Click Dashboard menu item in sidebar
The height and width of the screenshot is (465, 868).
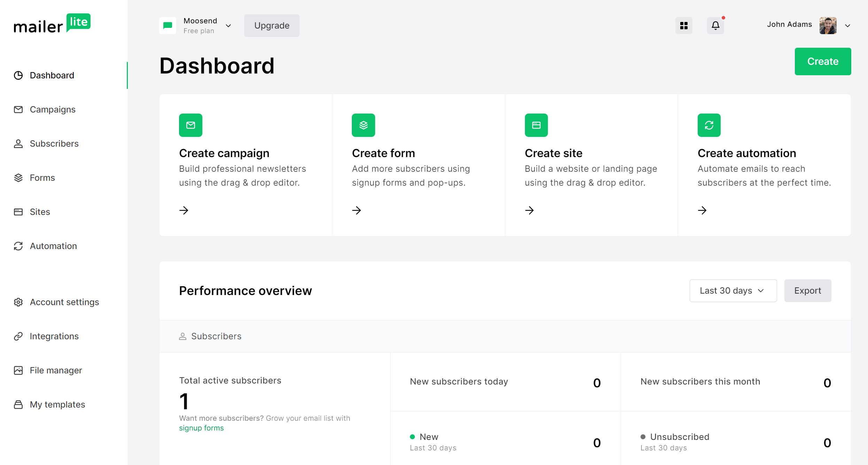point(52,75)
